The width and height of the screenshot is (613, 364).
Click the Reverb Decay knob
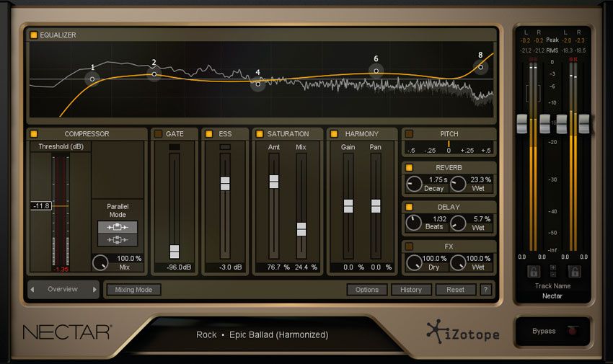point(414,184)
